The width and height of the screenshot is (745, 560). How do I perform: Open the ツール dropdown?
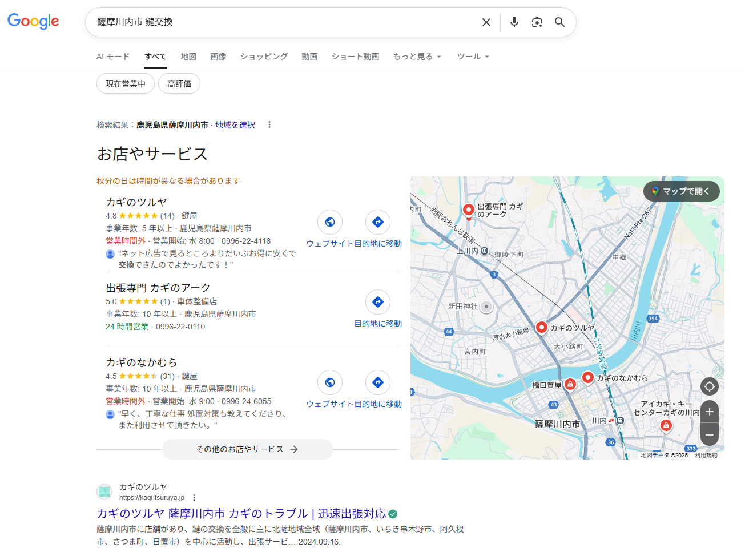(x=473, y=57)
